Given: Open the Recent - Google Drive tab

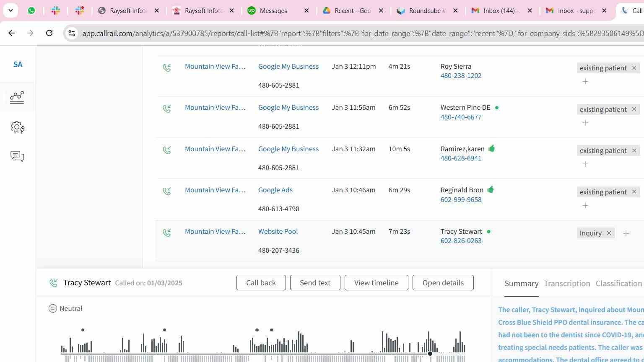Looking at the screenshot, I should click(347, 10).
